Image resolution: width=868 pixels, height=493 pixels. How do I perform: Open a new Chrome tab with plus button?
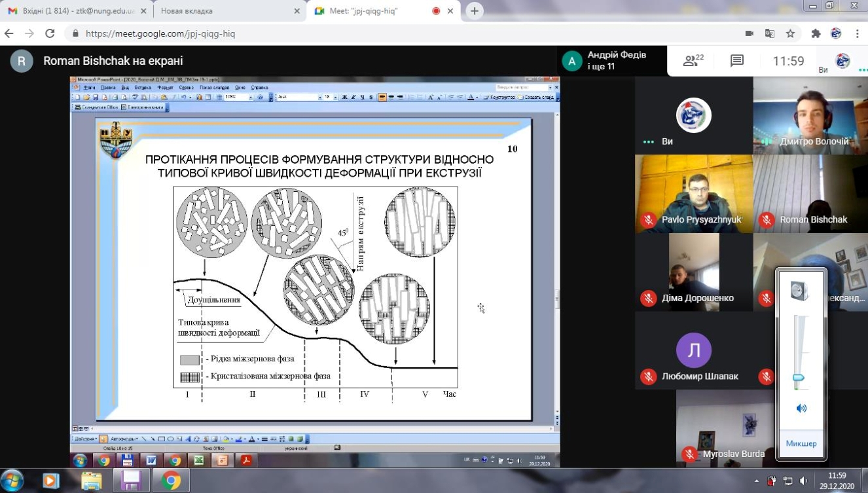click(474, 11)
